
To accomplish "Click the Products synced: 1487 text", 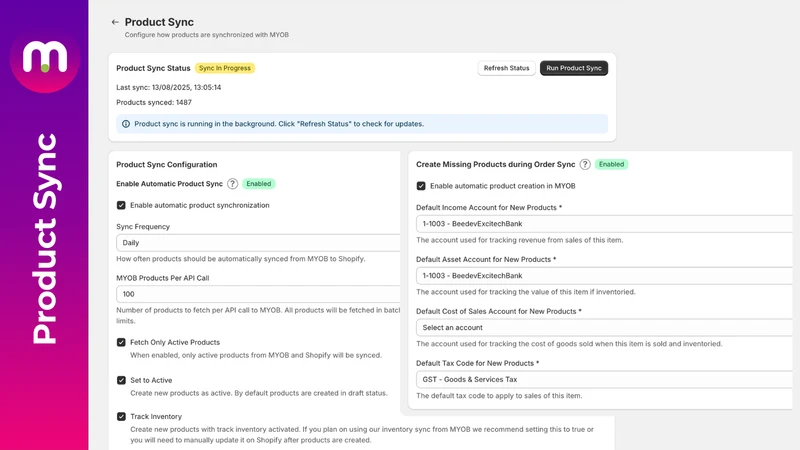I will click(x=154, y=103).
